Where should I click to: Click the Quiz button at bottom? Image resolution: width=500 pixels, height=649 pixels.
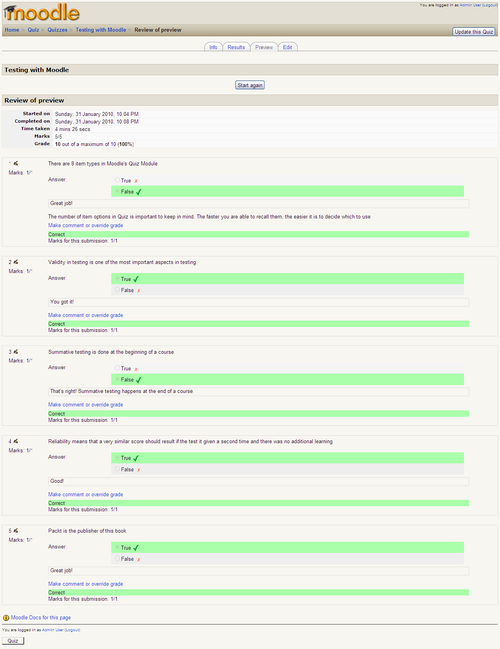13,641
